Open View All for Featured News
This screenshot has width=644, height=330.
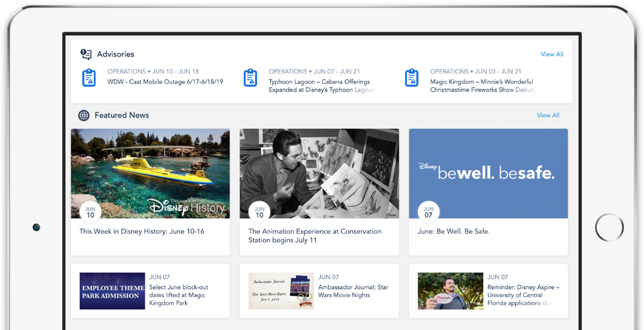pyautogui.click(x=548, y=115)
